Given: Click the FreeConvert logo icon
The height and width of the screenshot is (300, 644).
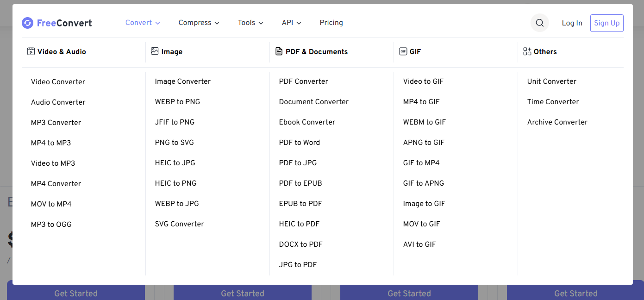Looking at the screenshot, I should pyautogui.click(x=27, y=23).
